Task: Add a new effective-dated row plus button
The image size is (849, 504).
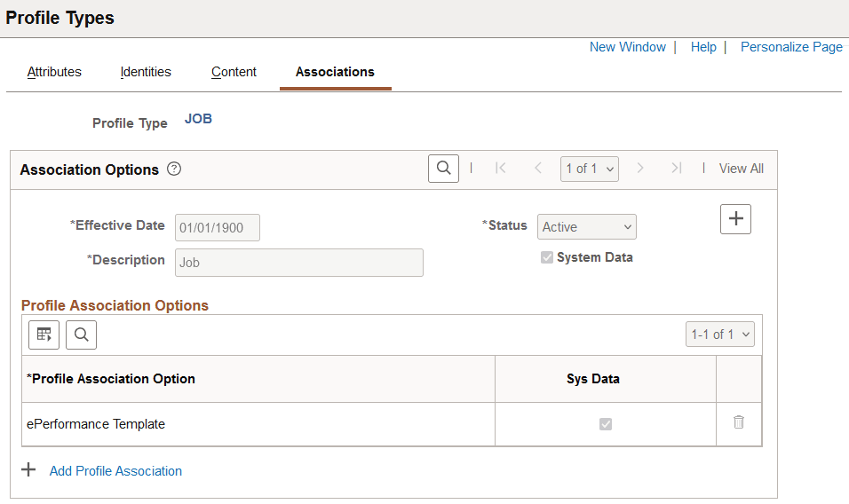Action: (735, 219)
